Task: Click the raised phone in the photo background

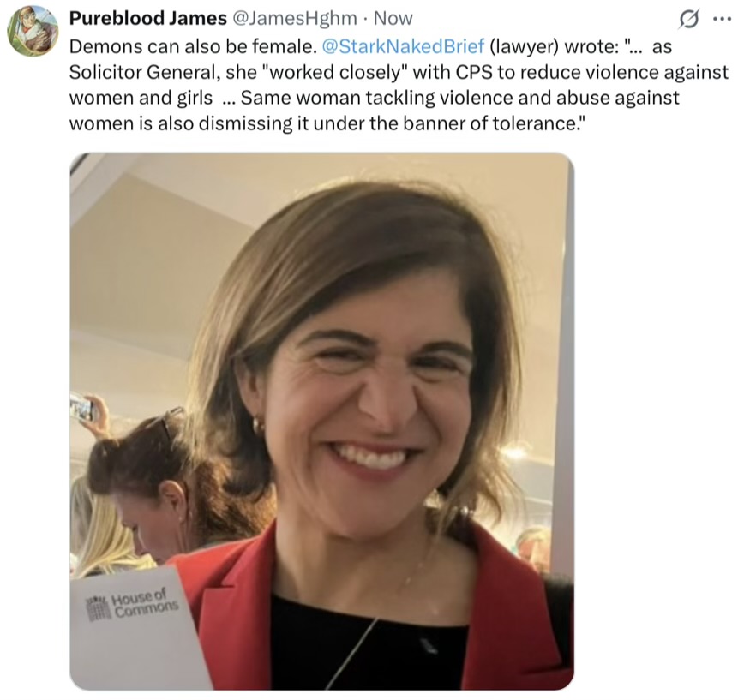Action: click(x=81, y=407)
